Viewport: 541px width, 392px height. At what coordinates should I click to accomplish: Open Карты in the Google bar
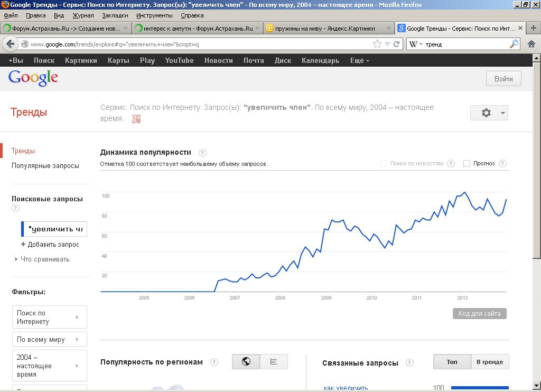[x=118, y=60]
